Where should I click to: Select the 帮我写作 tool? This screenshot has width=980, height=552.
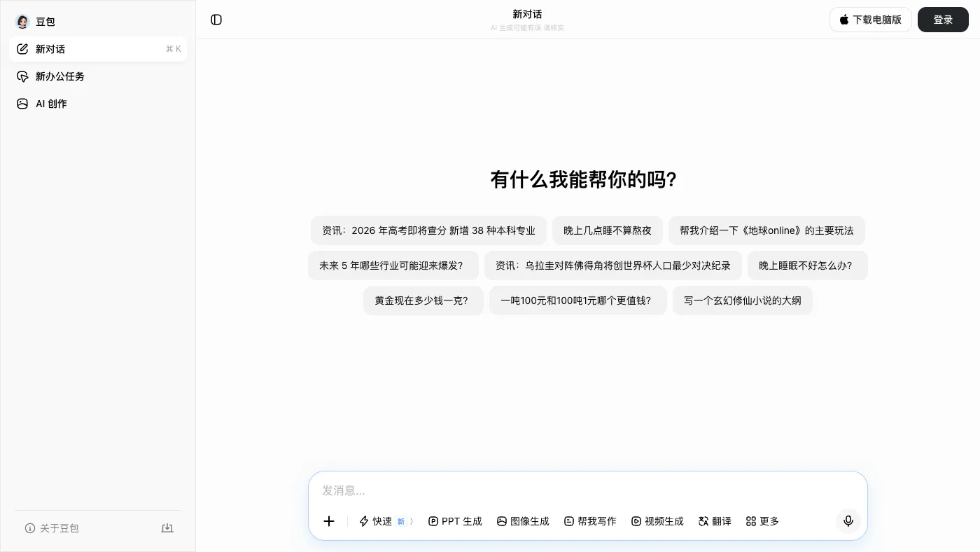(x=590, y=521)
